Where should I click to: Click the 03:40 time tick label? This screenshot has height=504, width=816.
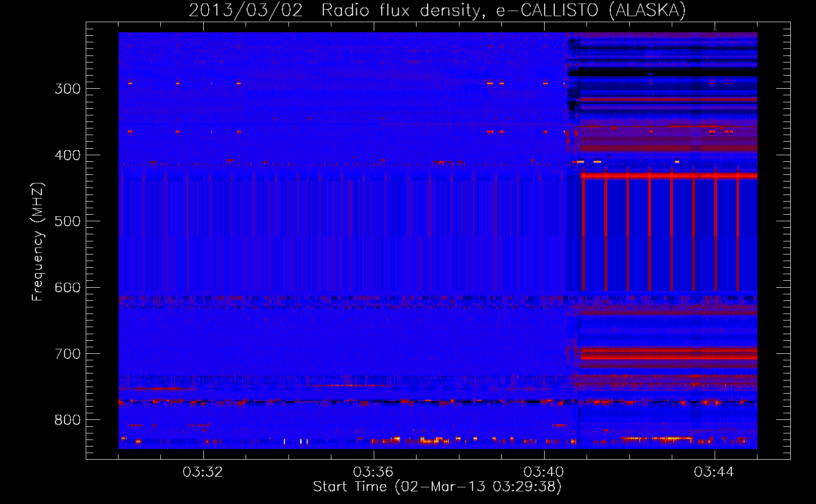[544, 472]
